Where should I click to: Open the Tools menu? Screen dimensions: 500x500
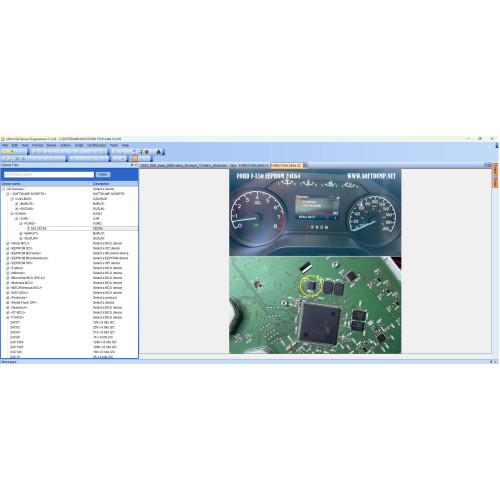point(114,145)
